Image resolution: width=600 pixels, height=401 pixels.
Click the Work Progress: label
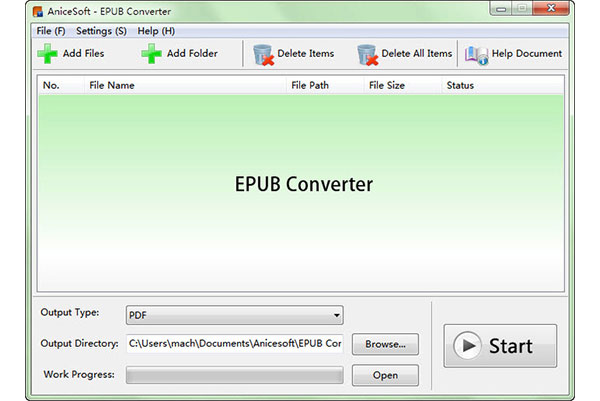pos(79,374)
